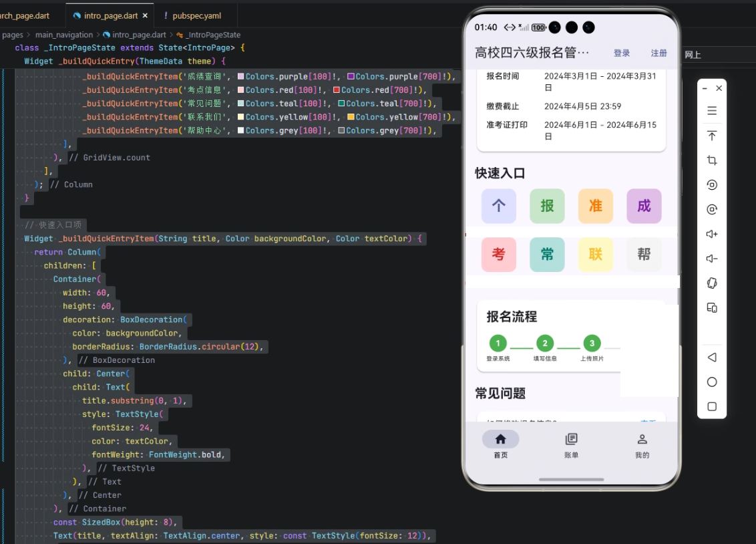Click the emulator crop screenshot icon

tap(712, 160)
